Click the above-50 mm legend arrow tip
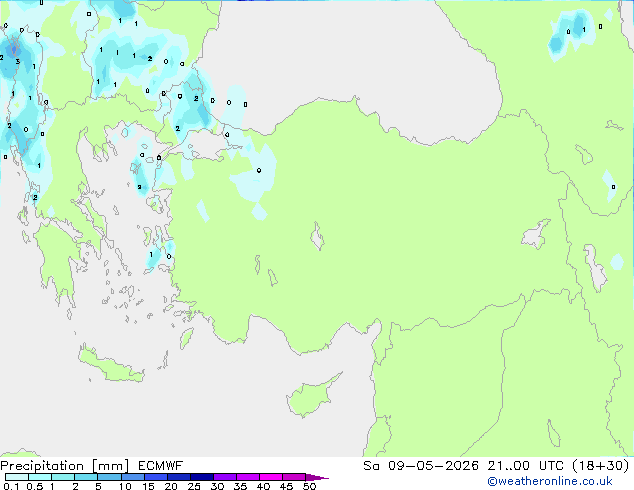This screenshot has width=634, height=490. coord(317,477)
